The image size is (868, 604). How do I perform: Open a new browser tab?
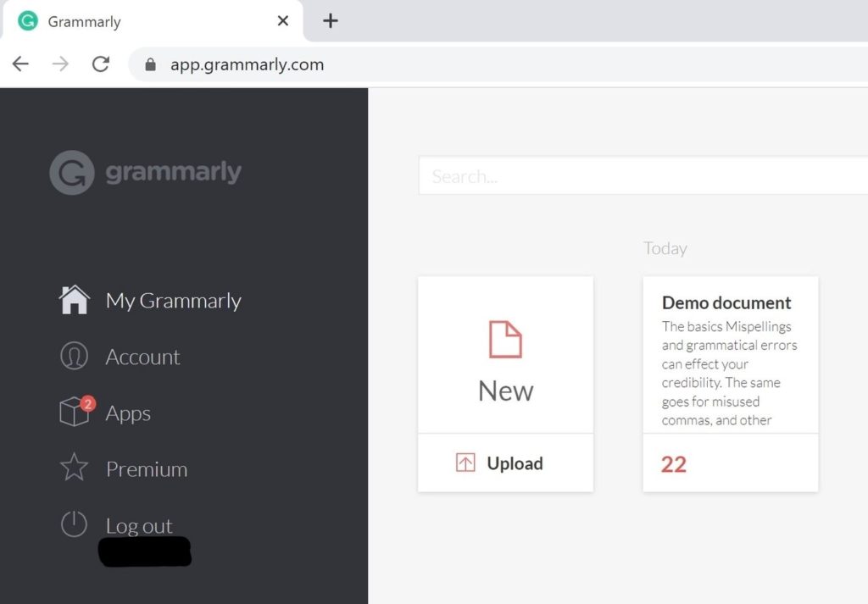point(331,21)
